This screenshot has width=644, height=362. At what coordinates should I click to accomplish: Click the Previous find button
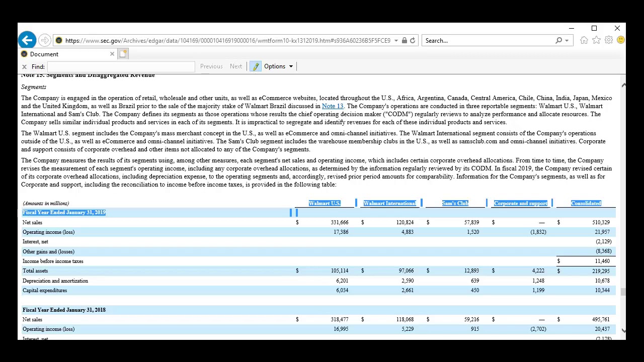click(211, 66)
